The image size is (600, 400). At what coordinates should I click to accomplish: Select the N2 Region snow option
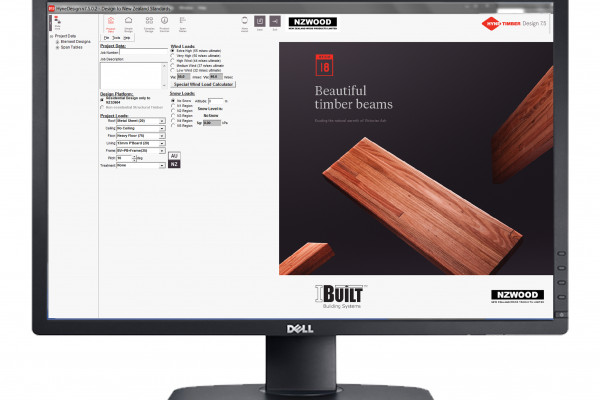[x=173, y=111]
